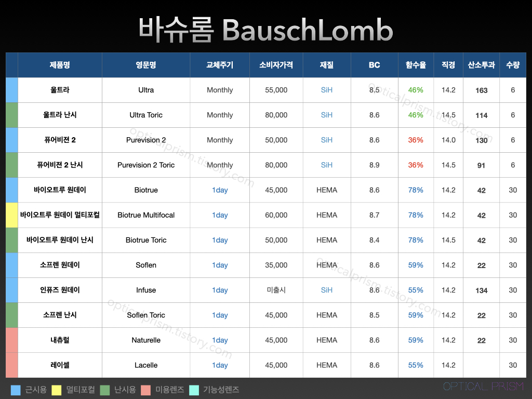Click the 55,000 price for Ultra
Screen dimensions: 532x399
pos(276,90)
